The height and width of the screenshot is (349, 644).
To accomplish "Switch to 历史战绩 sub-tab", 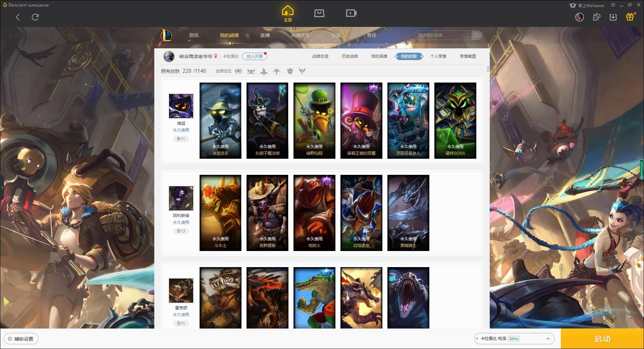I will pyautogui.click(x=350, y=56).
